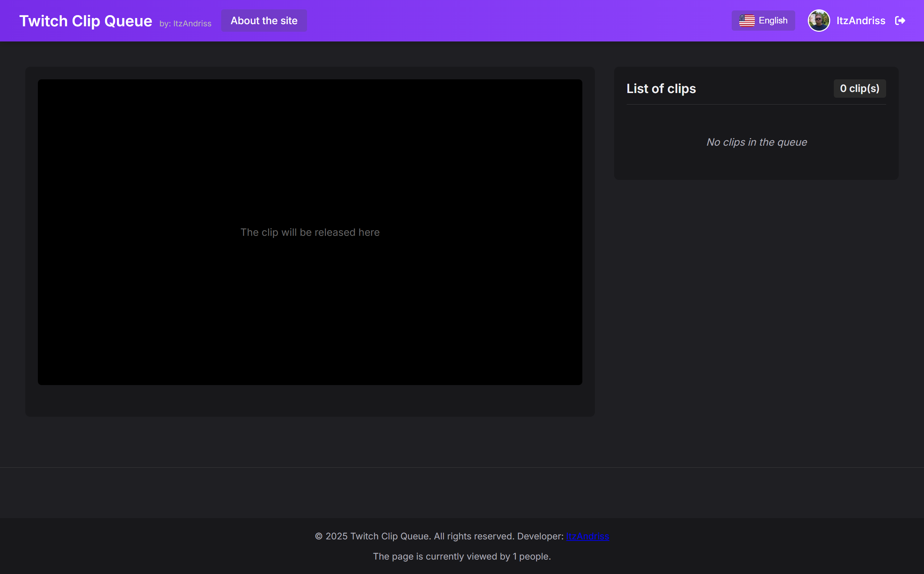This screenshot has height=574, width=924.
Task: Click the by: ItzAndriss subtitle
Action: click(185, 23)
